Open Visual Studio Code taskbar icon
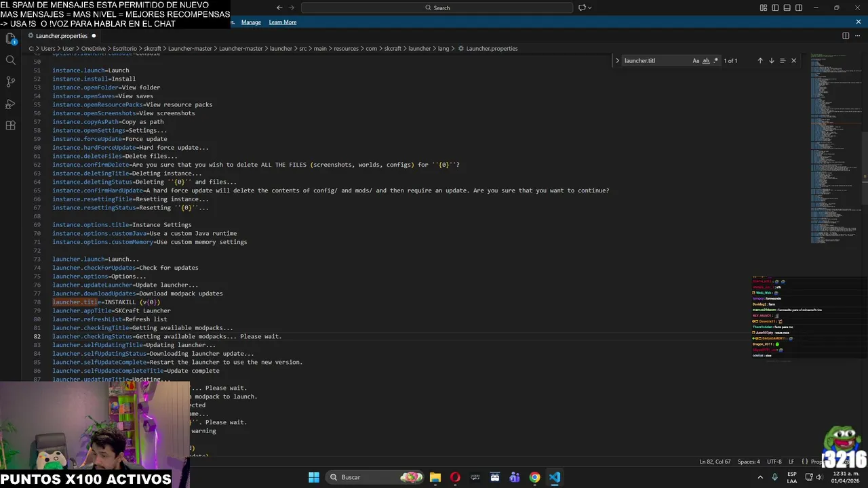 [x=555, y=477]
